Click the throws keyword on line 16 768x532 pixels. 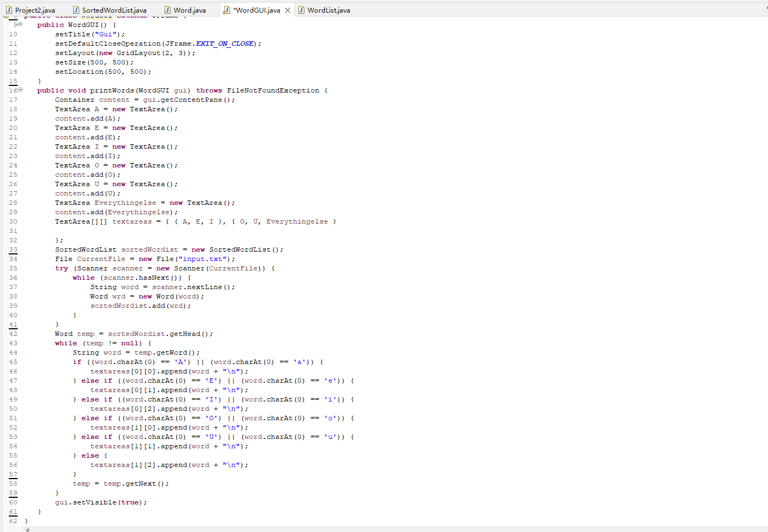[209, 90]
